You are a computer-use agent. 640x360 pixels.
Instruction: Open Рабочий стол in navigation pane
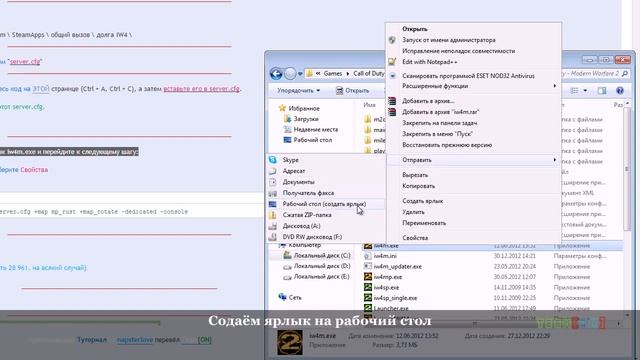tap(308, 140)
